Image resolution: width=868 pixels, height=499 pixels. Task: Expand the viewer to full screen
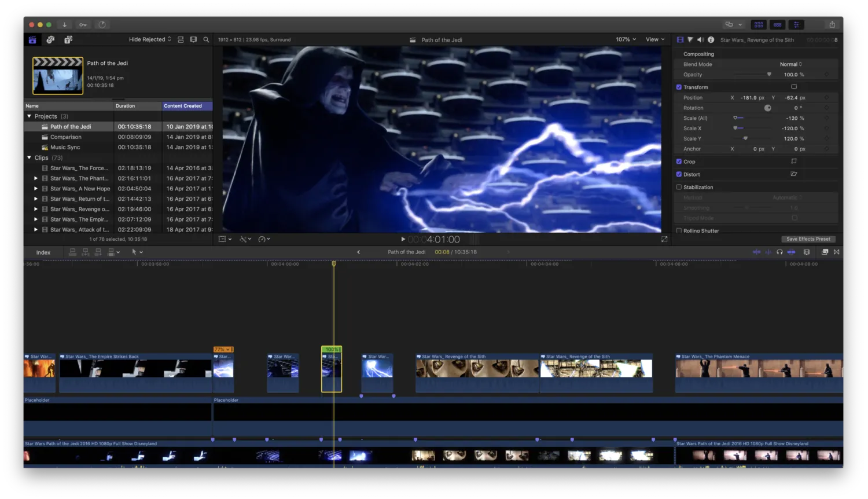pos(664,239)
